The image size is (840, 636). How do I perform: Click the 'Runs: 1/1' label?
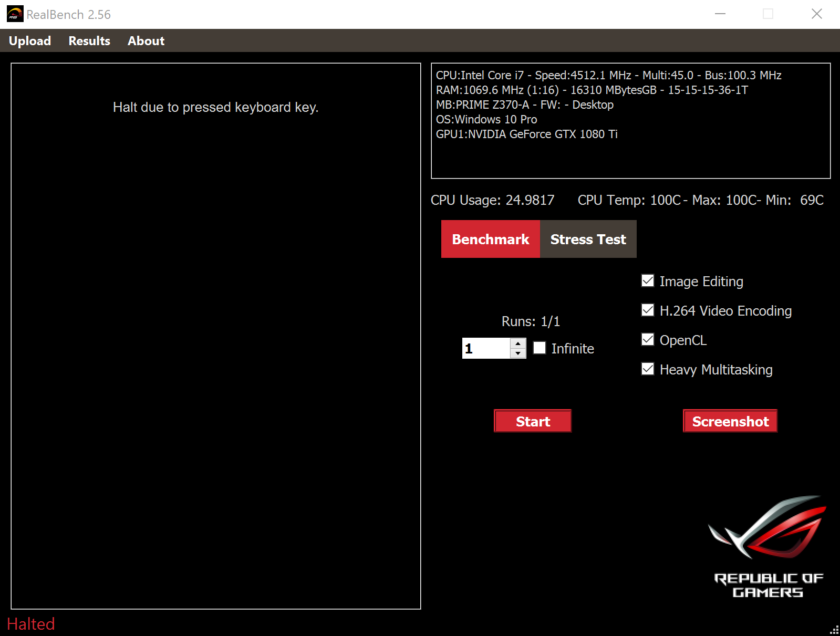531,321
